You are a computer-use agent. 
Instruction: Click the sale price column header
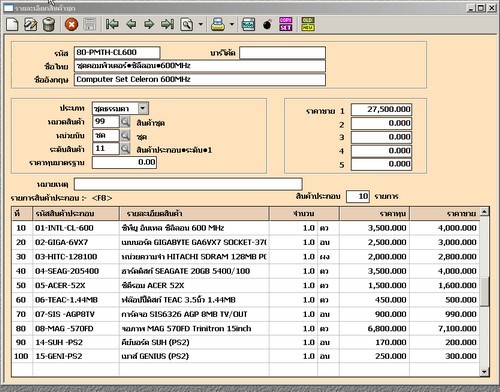(x=445, y=214)
